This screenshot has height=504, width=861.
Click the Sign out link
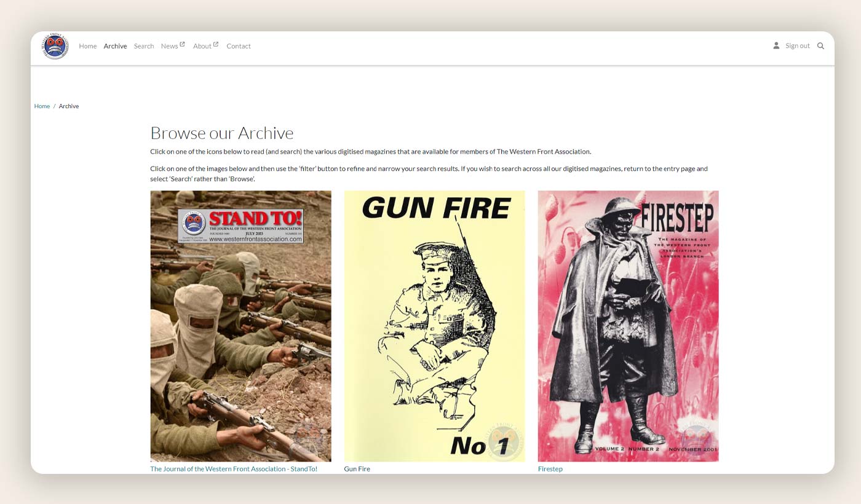(798, 46)
